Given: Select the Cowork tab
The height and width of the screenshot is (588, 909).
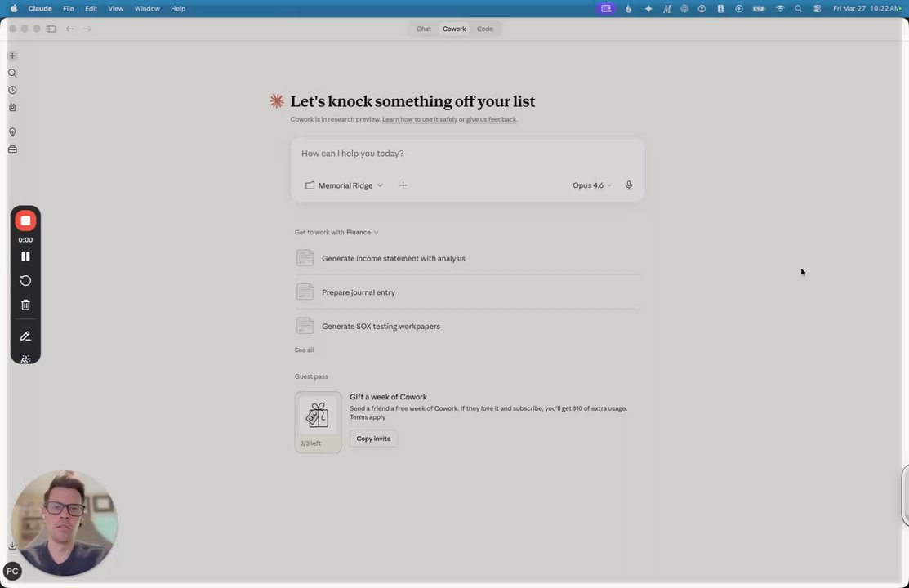Looking at the screenshot, I should tap(454, 29).
